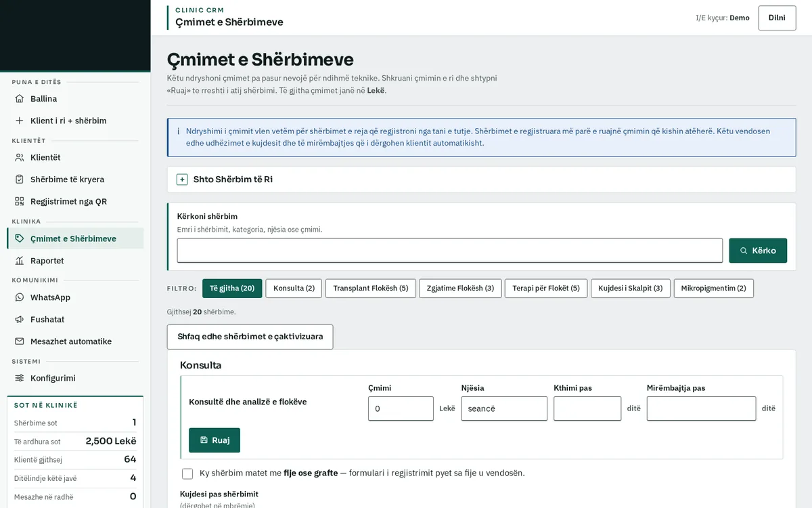Click the Kërko search button

click(758, 251)
